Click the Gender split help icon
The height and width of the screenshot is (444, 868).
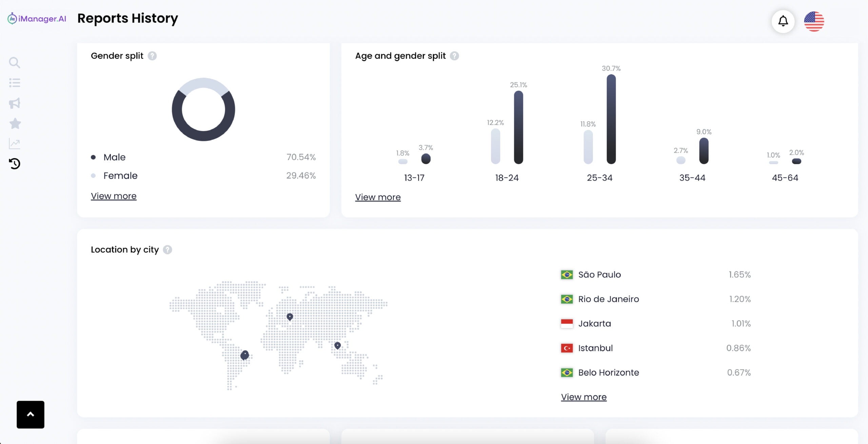point(152,56)
